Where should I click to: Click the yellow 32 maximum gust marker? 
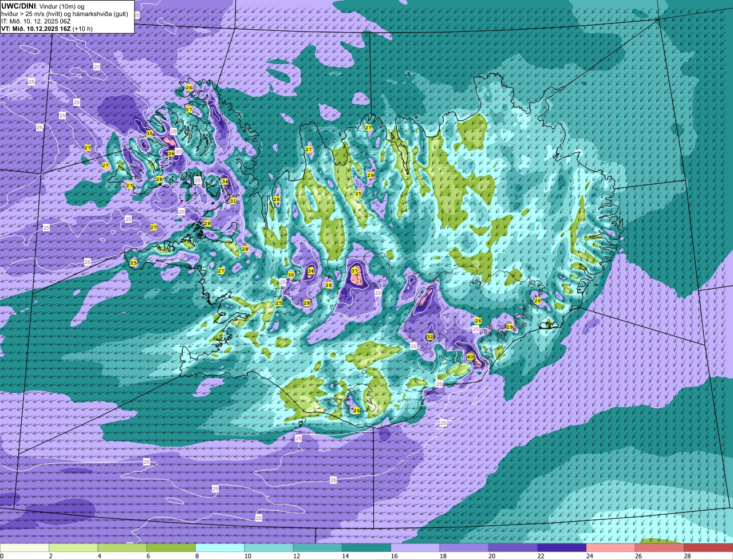[430, 337]
